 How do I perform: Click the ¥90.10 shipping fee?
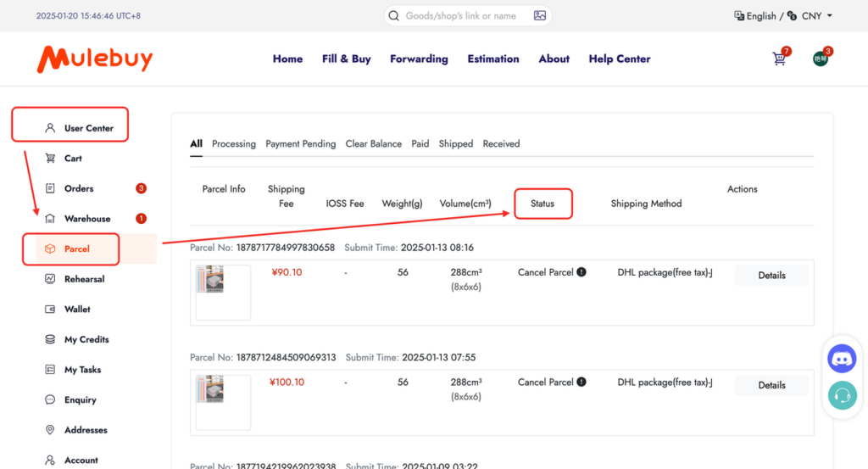[x=287, y=272]
